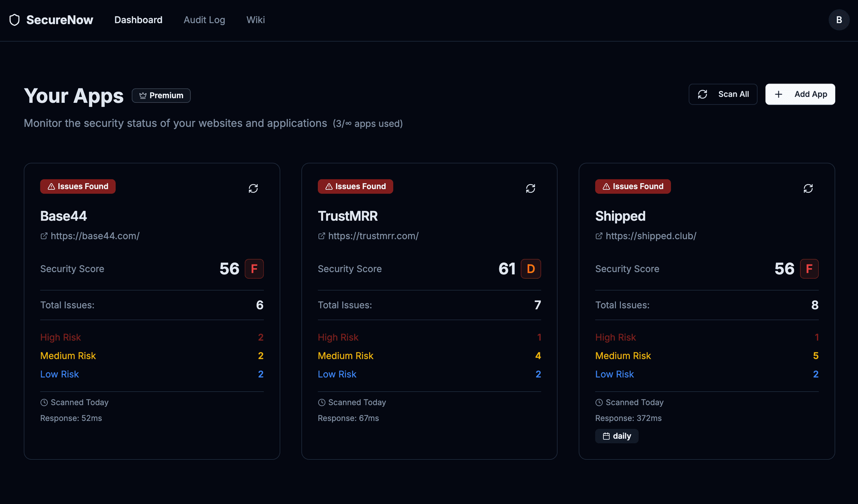Click the daily schedule badge on Shipped
The height and width of the screenshot is (504, 858).
pyautogui.click(x=617, y=436)
